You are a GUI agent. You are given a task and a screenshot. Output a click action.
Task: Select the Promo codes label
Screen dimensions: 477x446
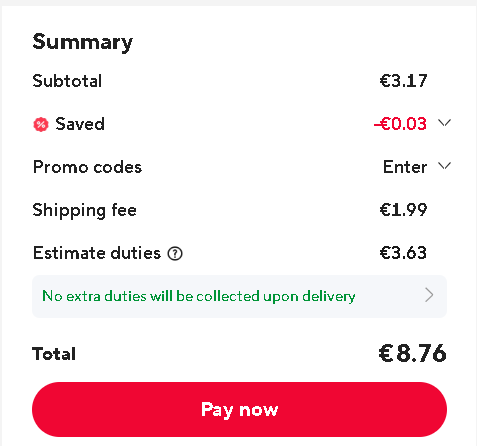(87, 167)
